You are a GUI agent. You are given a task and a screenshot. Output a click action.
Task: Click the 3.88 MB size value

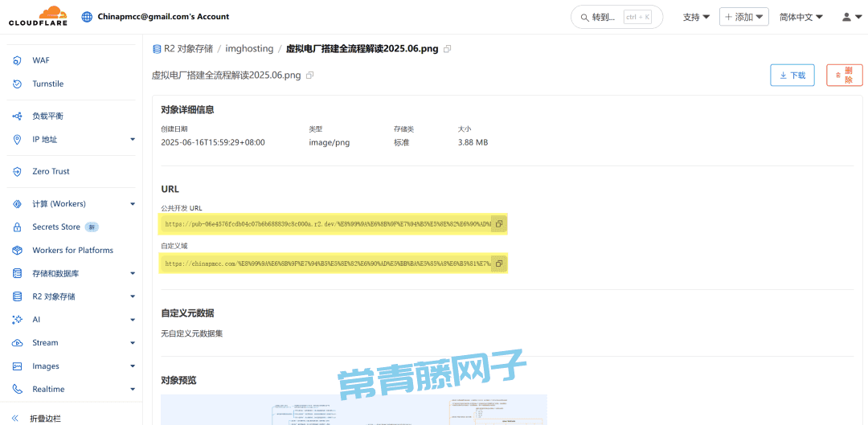(473, 142)
